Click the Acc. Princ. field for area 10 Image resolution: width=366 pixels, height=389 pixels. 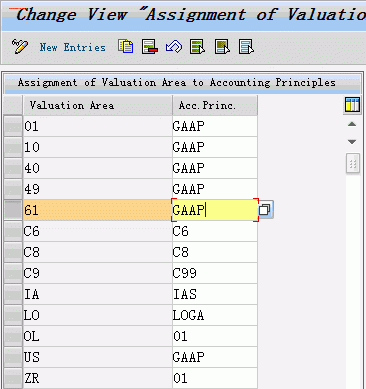click(215, 147)
